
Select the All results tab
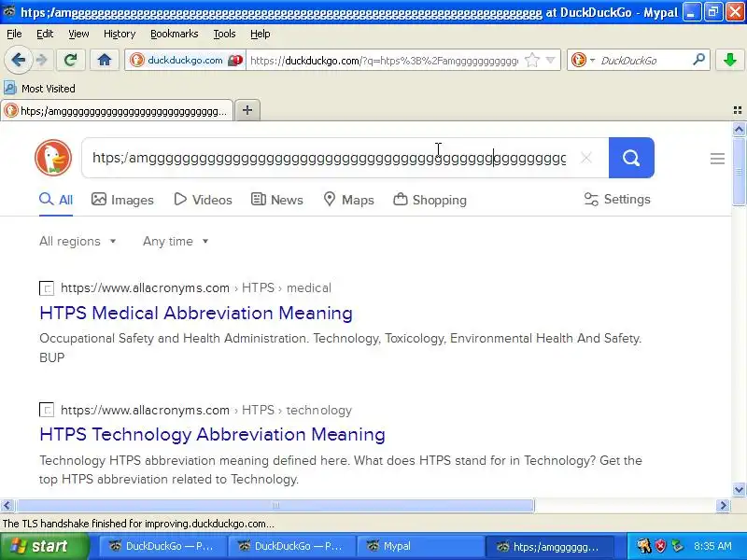coord(56,200)
